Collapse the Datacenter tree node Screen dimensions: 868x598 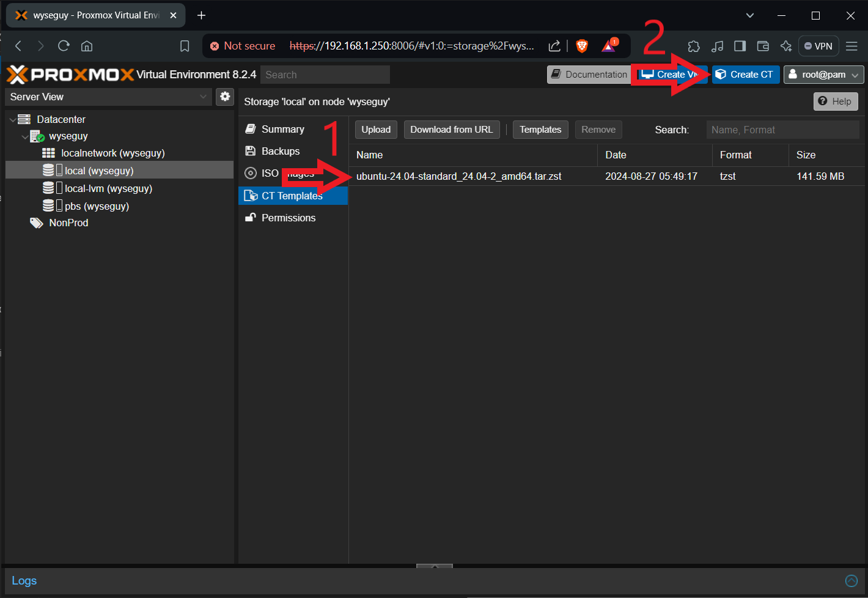coord(13,119)
